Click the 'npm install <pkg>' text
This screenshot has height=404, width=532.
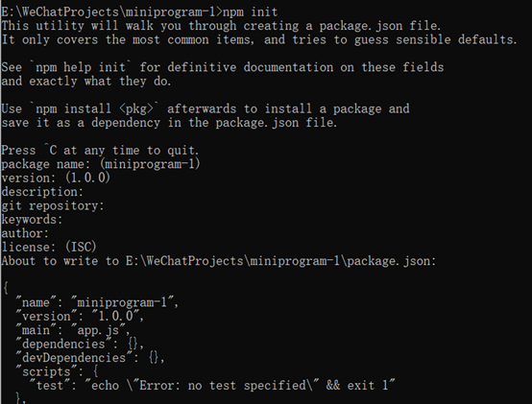point(94,109)
